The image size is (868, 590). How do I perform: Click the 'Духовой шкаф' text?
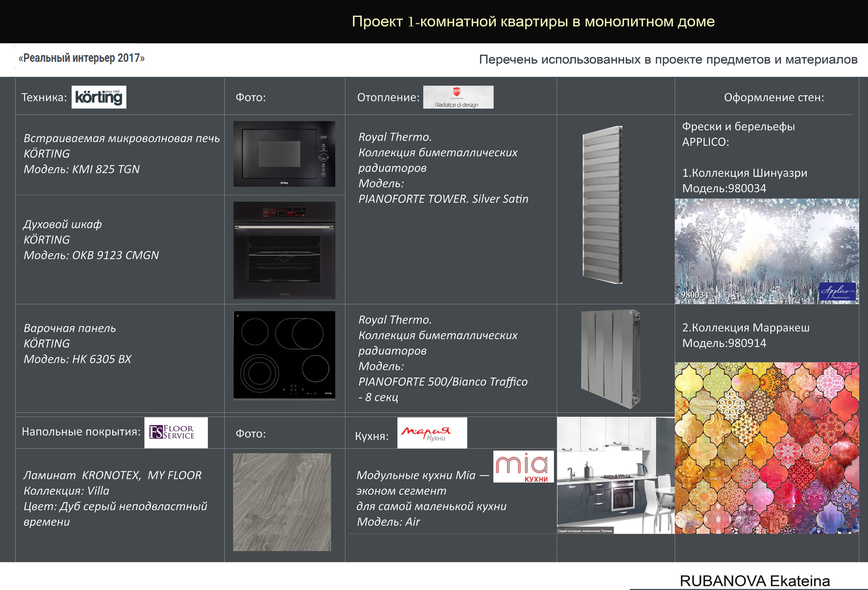point(62,224)
